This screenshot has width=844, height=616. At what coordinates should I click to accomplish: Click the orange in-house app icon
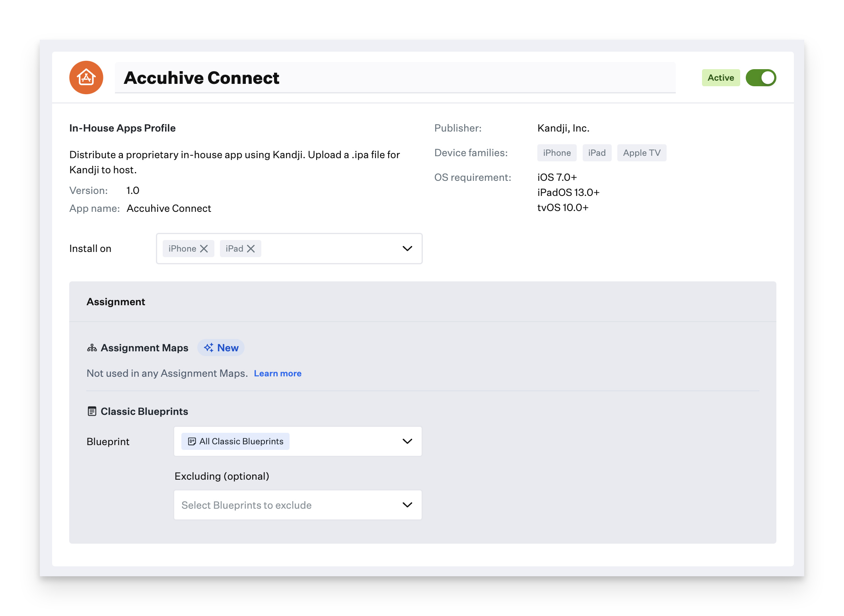[86, 77]
